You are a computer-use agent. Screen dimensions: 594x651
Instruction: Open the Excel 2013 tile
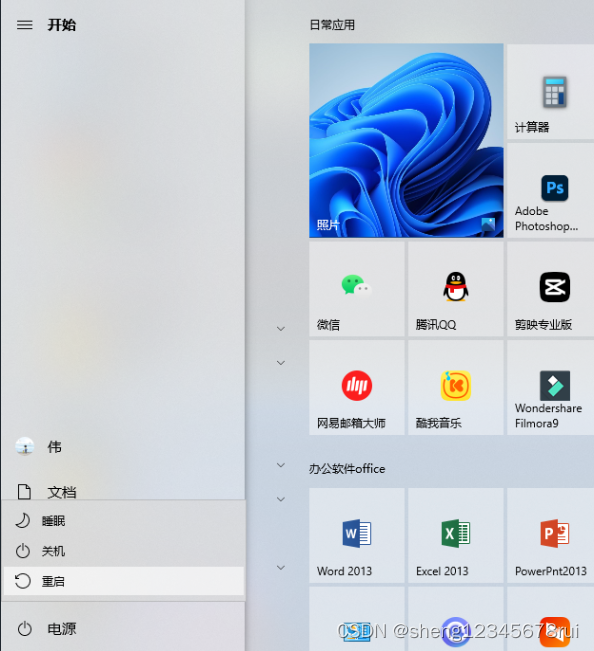click(455, 536)
